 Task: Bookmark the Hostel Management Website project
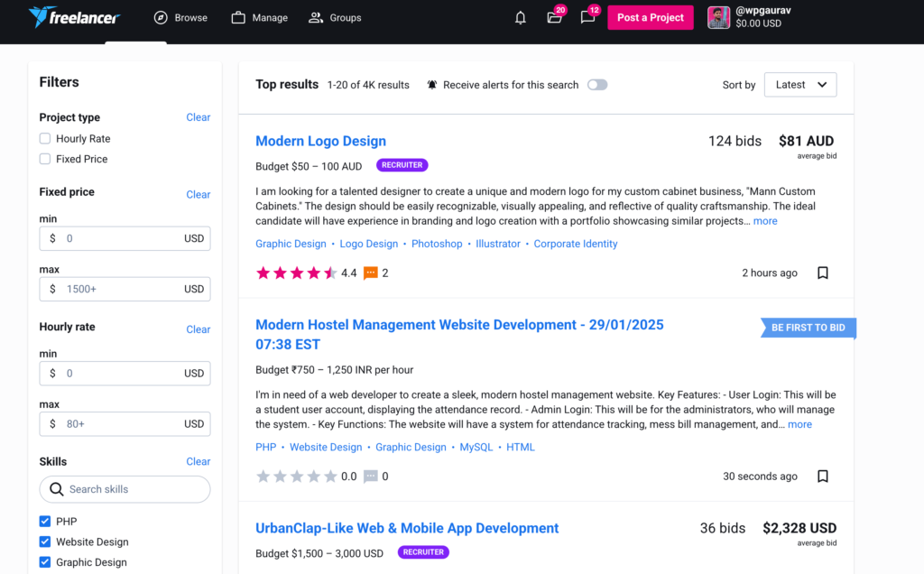click(822, 476)
